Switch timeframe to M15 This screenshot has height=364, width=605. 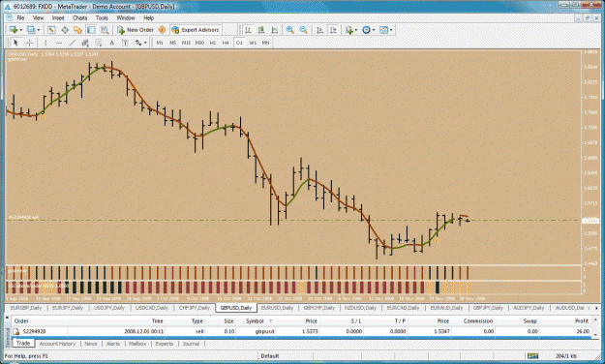tap(186, 43)
